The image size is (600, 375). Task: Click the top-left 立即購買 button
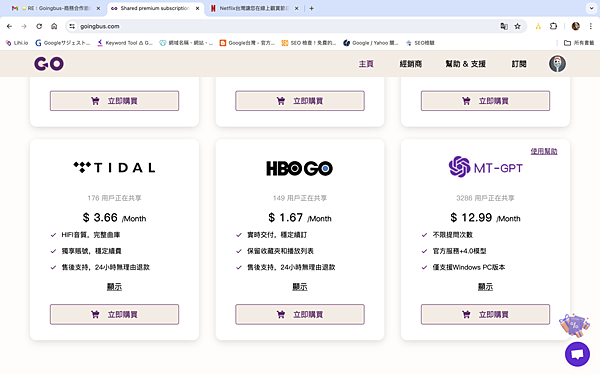[114, 101]
